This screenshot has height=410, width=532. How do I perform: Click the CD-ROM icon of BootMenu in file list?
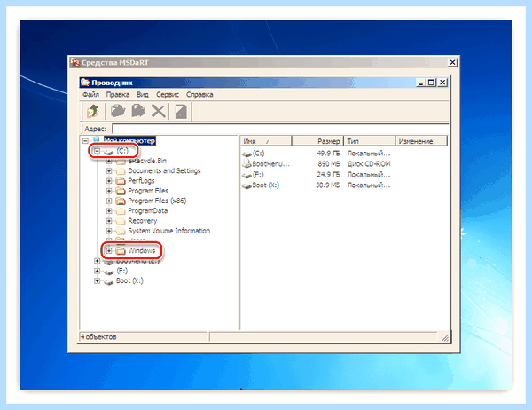coord(247,163)
